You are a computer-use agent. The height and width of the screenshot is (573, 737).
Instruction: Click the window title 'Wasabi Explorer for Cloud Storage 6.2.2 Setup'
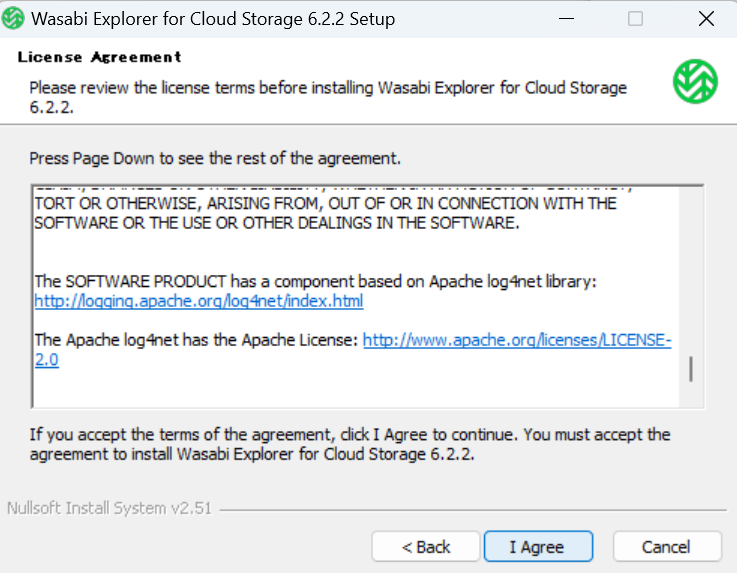click(213, 19)
